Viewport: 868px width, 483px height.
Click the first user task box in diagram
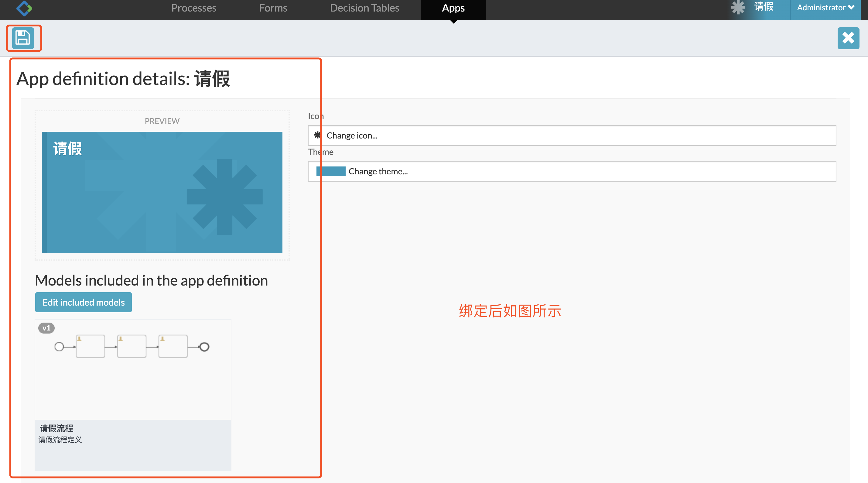[x=90, y=346]
